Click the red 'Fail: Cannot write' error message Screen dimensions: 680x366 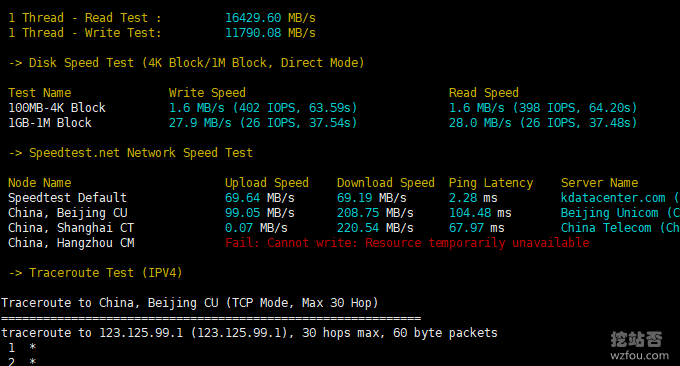407,243
